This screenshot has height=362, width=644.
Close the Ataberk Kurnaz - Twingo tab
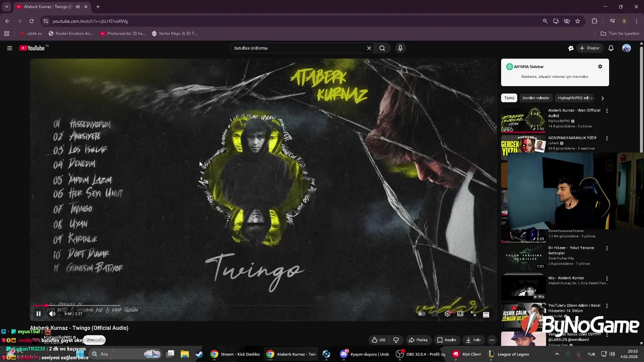86,7
